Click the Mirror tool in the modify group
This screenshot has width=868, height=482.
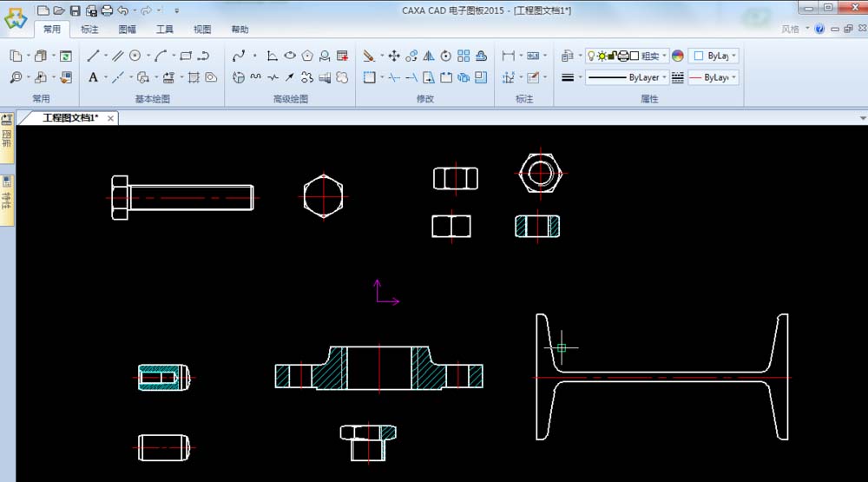pos(429,56)
